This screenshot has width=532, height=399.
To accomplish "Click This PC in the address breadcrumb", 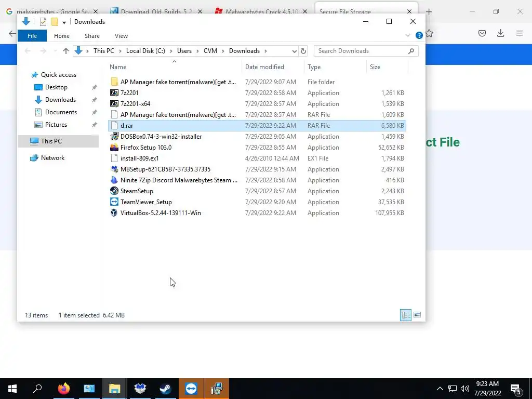I will point(104,51).
